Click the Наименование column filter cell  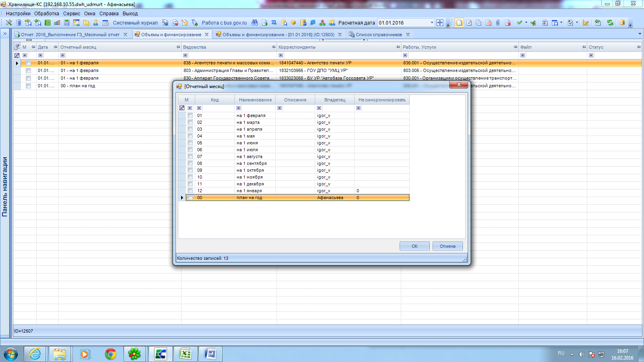[256, 108]
